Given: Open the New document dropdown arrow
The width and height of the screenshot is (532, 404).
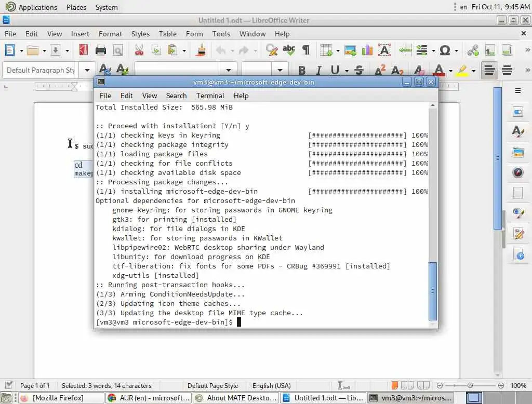Looking at the screenshot, I should point(21,51).
